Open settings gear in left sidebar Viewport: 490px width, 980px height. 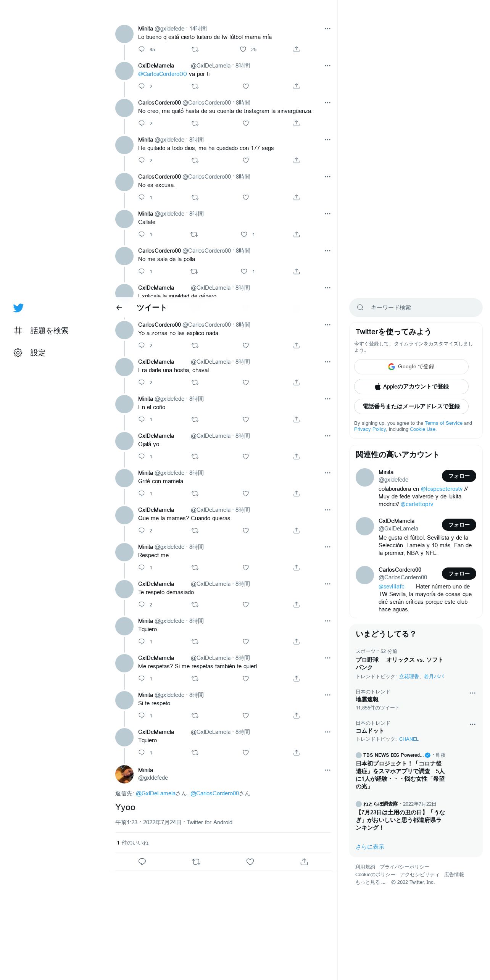18,353
